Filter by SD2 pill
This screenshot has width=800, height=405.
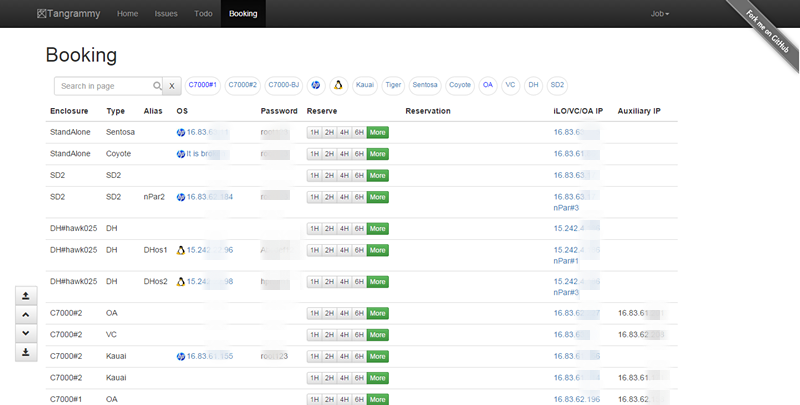tap(557, 85)
